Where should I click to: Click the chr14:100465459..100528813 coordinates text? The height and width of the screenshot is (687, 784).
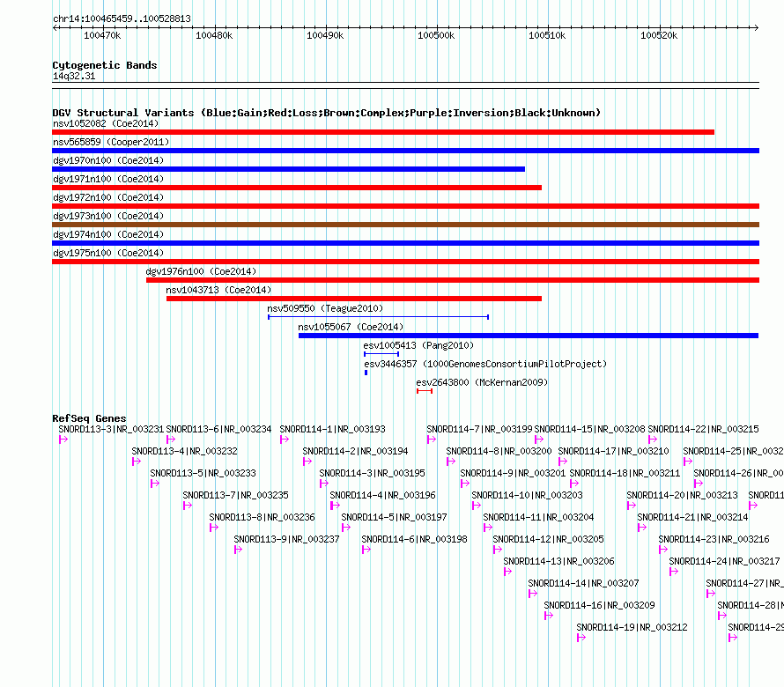122,18
